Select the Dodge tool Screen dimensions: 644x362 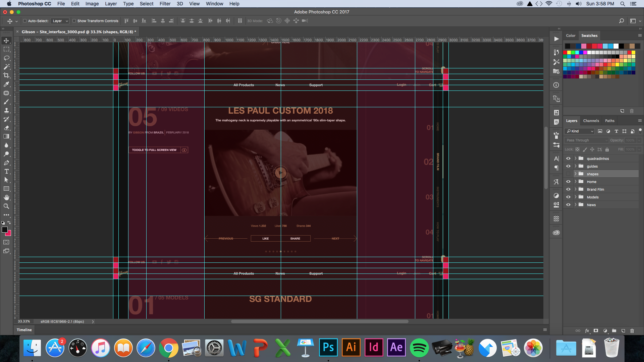(6, 154)
